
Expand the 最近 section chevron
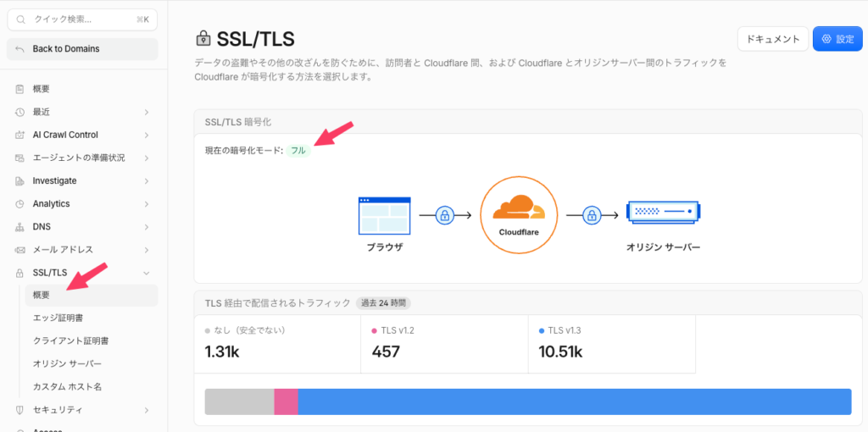point(147,113)
